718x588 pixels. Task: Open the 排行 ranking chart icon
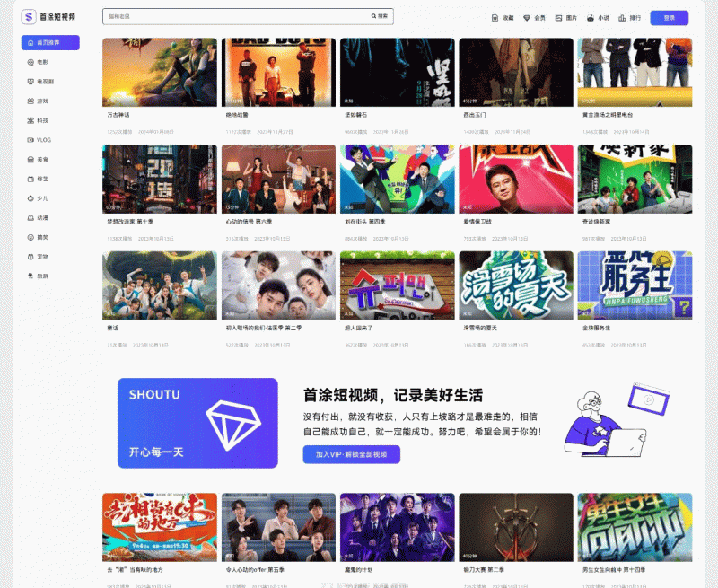[622, 18]
